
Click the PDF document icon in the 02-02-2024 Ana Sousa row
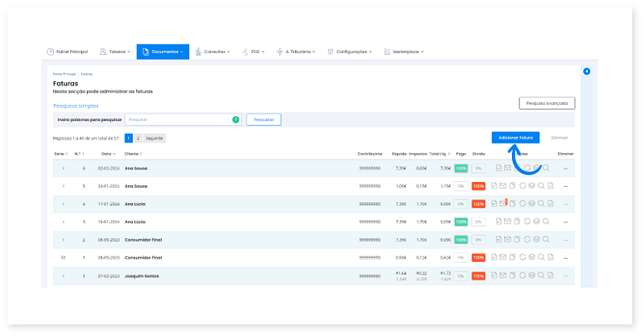tap(498, 168)
